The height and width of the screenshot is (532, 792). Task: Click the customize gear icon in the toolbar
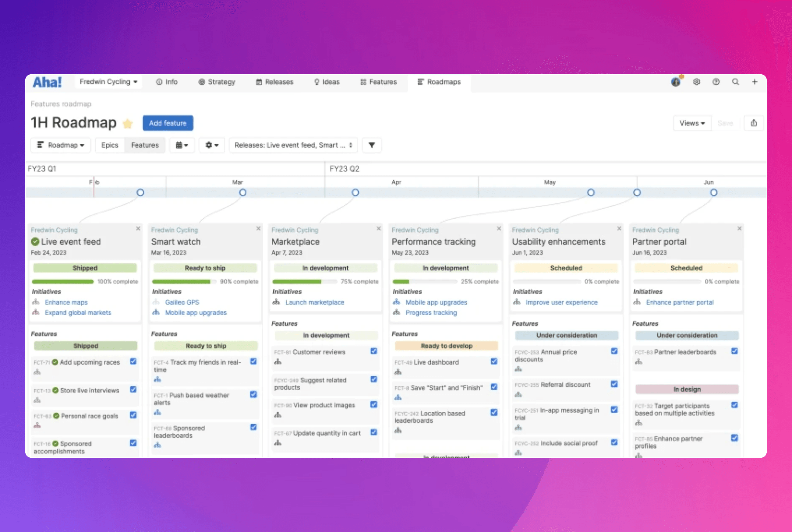pyautogui.click(x=211, y=145)
